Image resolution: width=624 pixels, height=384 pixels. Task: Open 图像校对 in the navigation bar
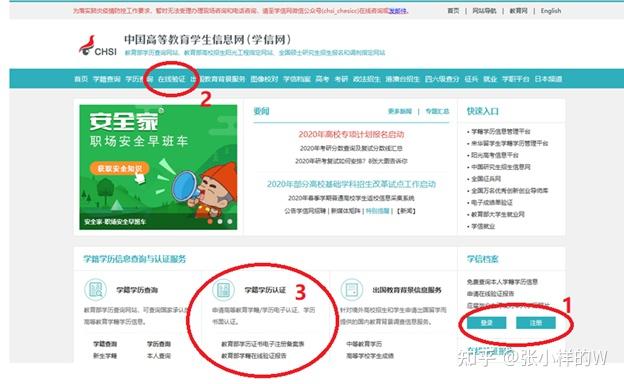point(264,79)
